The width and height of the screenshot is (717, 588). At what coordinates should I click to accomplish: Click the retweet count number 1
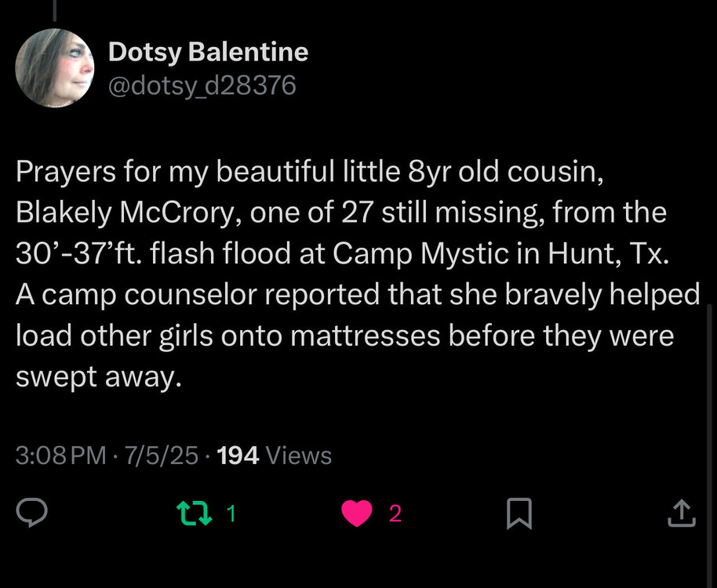(x=231, y=514)
